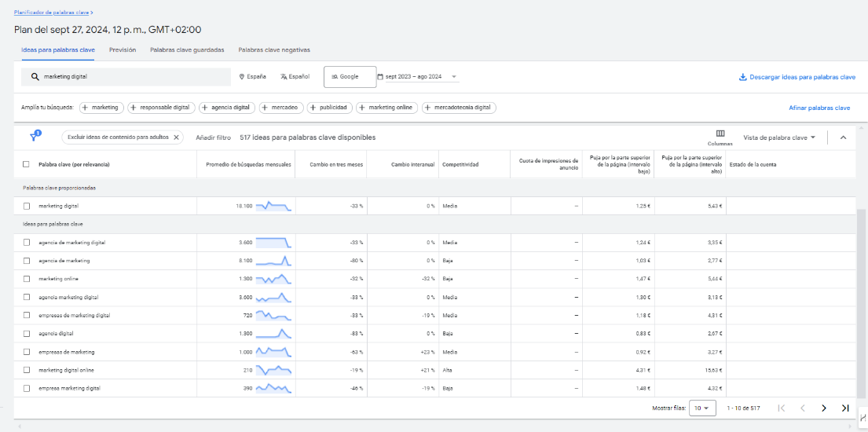
Task: Click trend sparkline for agencia de marketing
Action: click(x=273, y=260)
